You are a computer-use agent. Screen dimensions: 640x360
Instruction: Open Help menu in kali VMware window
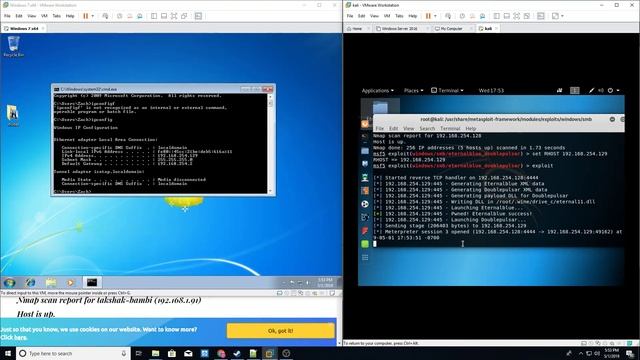coord(413,16)
